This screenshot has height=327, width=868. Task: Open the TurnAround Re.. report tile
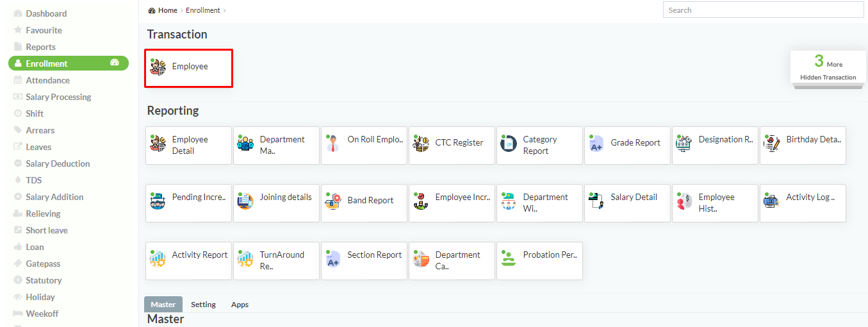point(276,261)
